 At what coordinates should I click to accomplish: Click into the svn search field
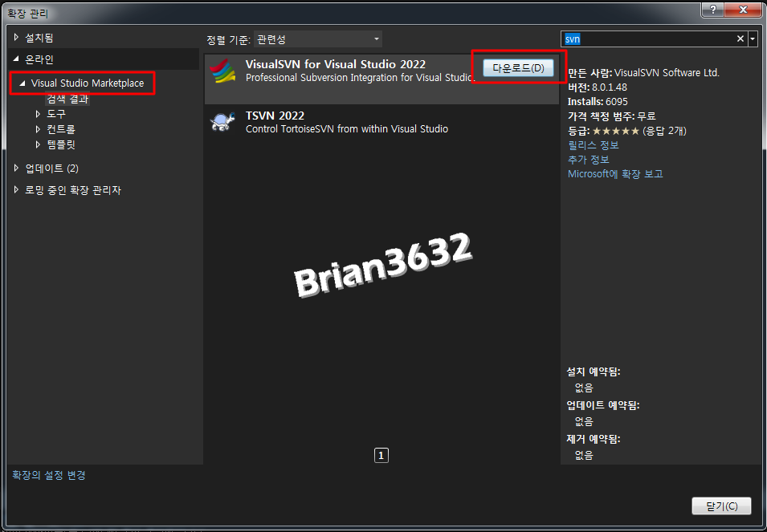(x=648, y=39)
